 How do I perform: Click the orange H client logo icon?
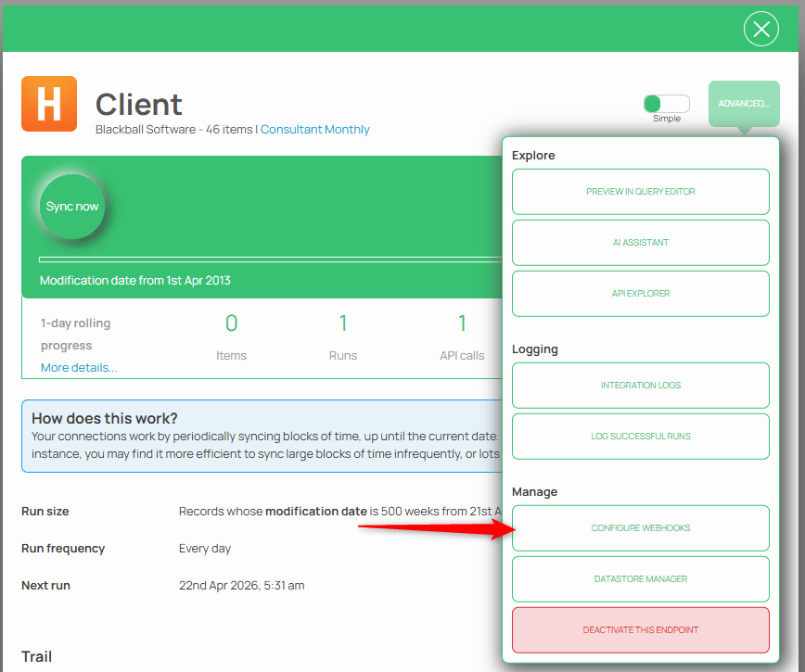[49, 104]
